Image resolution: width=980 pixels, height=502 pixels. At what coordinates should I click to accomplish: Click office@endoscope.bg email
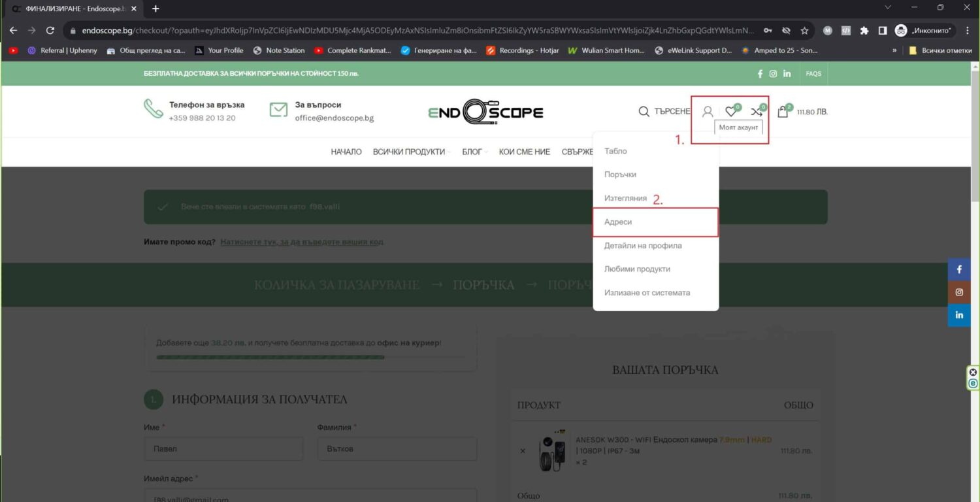click(335, 118)
